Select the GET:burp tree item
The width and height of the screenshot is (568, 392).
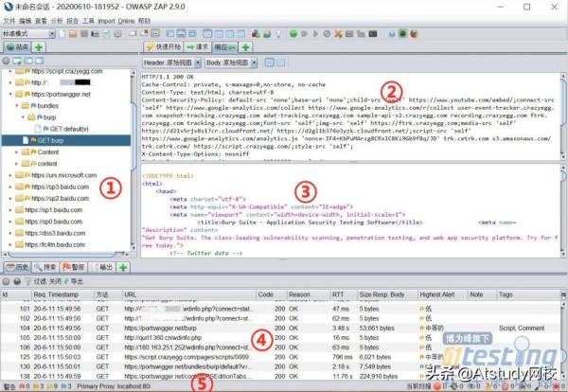coord(66,140)
